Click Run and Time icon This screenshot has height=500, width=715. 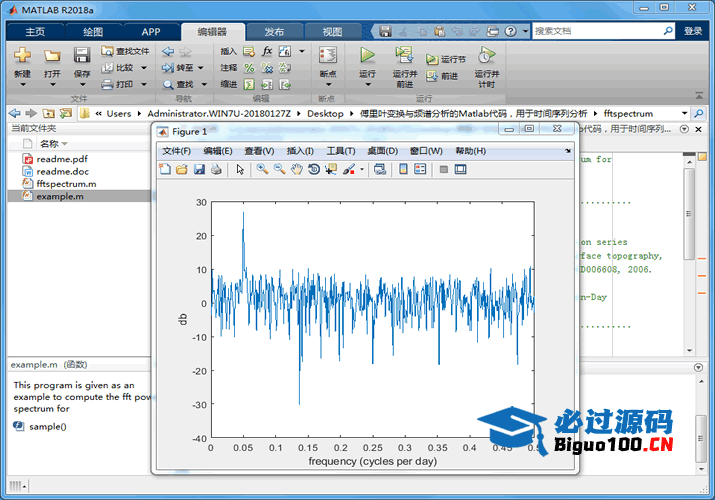[487, 55]
